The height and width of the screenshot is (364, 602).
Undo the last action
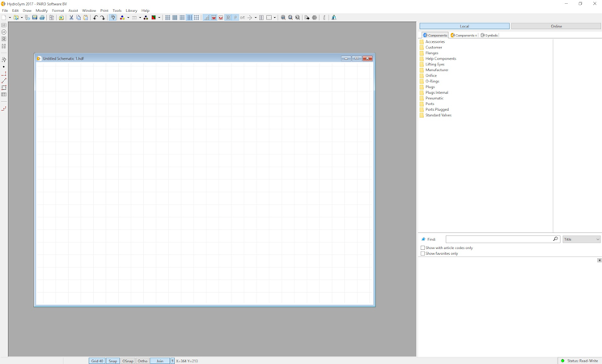click(95, 18)
